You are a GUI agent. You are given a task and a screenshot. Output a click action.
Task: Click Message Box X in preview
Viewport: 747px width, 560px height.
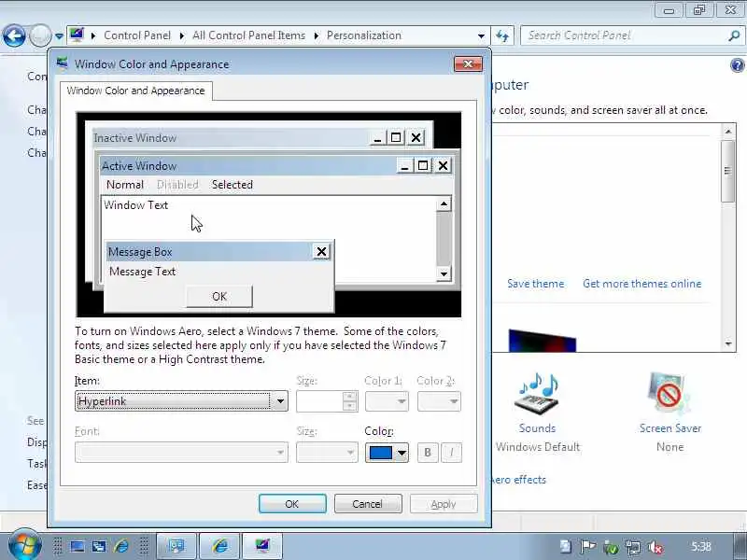(x=321, y=251)
